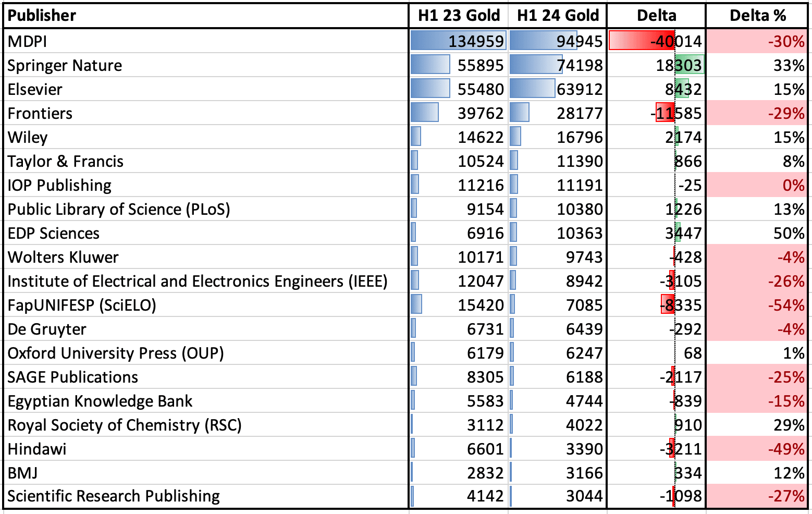Select Taylor & Francis delta 866

(656, 161)
